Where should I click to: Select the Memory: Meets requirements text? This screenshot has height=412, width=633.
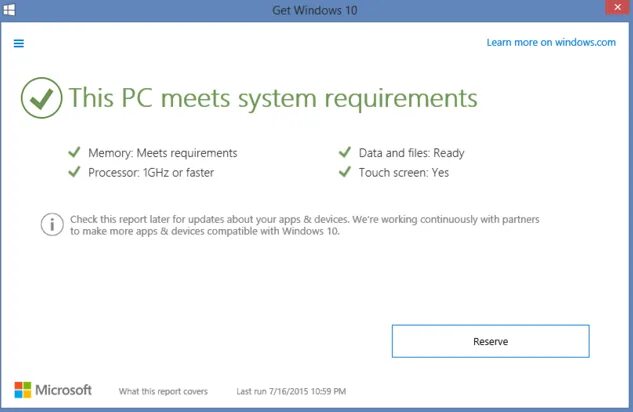pos(163,153)
